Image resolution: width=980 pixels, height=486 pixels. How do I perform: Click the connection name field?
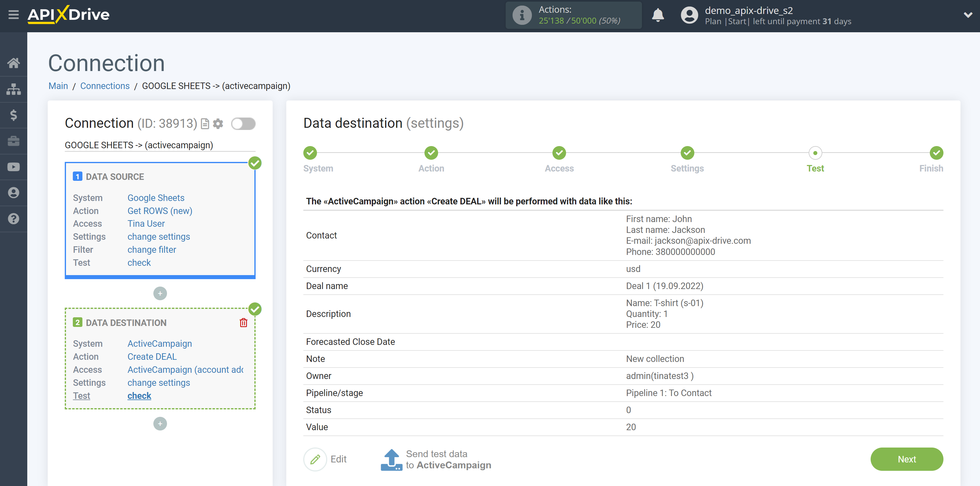coord(160,145)
